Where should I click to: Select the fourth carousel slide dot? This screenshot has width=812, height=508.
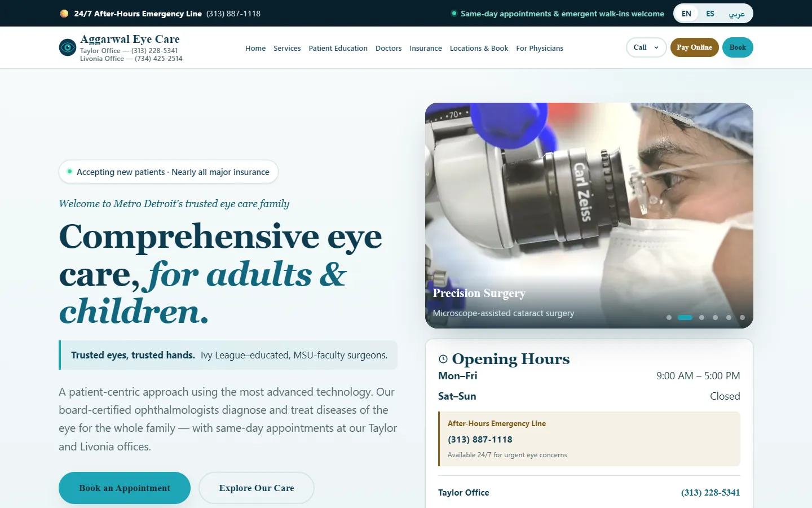715,317
